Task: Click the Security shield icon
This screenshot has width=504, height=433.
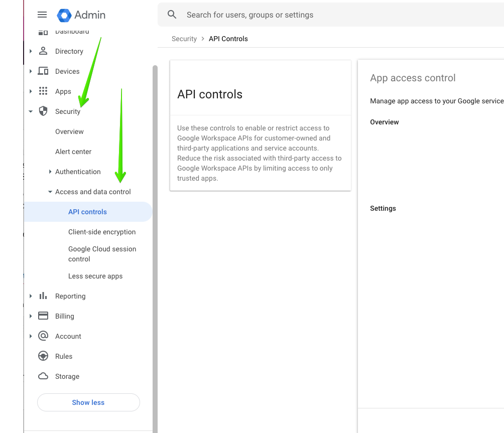Action: tap(43, 111)
